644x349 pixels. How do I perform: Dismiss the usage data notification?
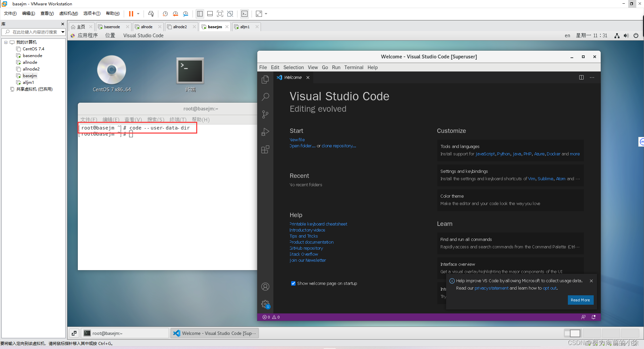[591, 281]
